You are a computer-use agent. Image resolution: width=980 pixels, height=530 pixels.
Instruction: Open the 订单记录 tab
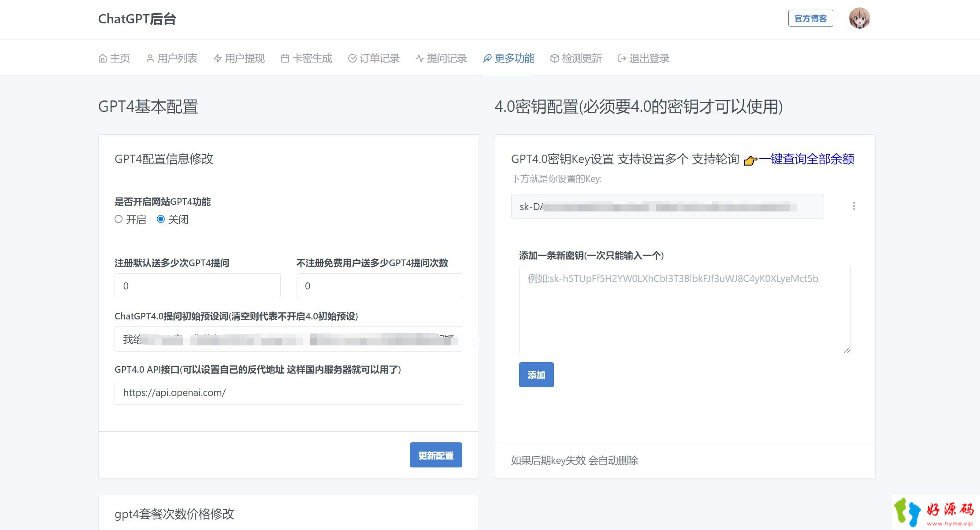374,58
